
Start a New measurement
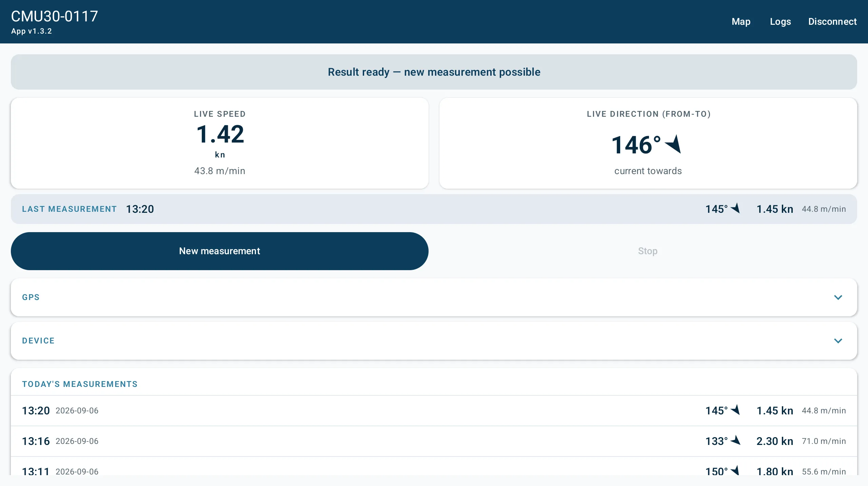(x=220, y=251)
